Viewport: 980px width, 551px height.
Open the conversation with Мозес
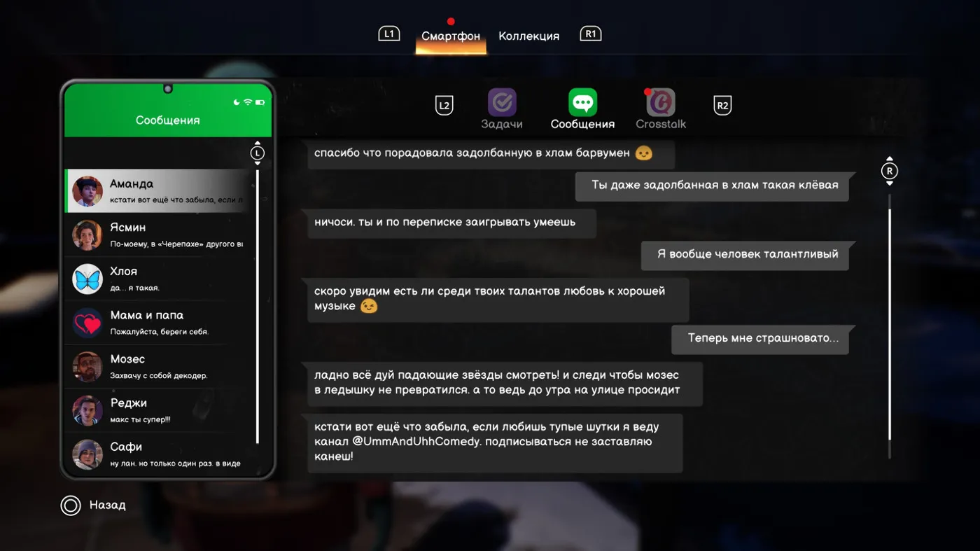161,367
